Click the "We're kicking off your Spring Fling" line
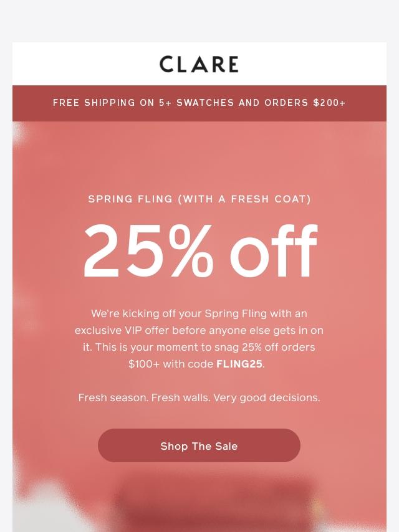The width and height of the screenshot is (399, 532). [199, 313]
